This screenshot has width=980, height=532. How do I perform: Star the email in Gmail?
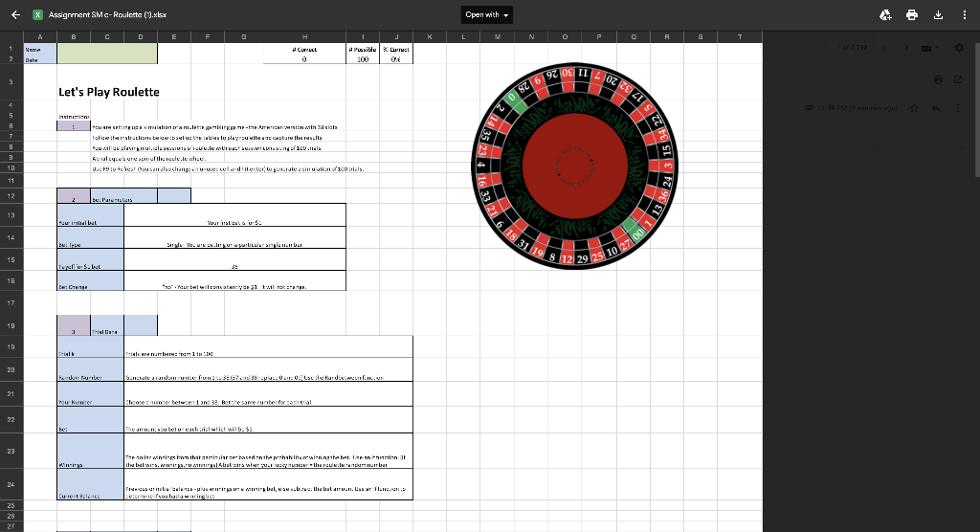click(914, 108)
